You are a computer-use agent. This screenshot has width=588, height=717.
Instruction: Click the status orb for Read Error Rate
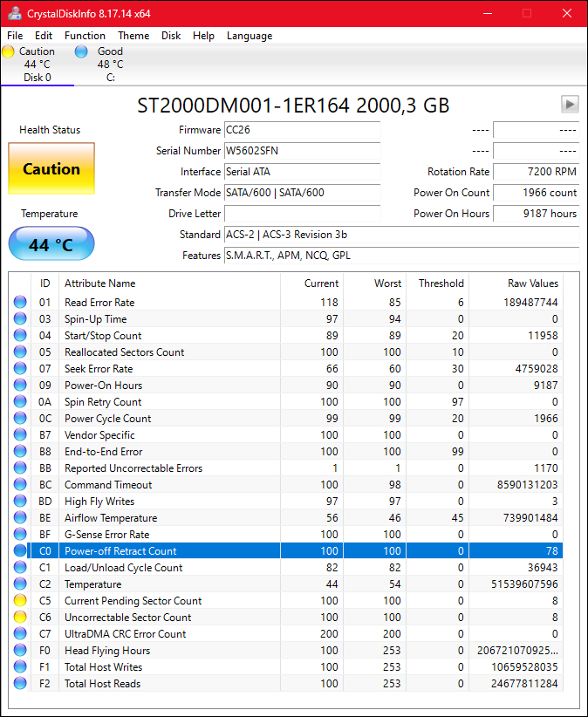(x=20, y=303)
